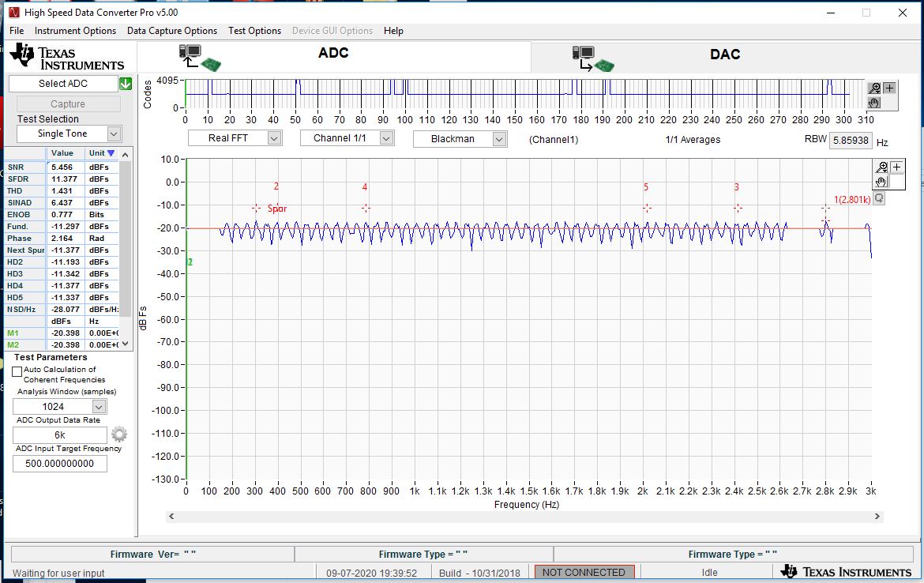The width and height of the screenshot is (924, 583).
Task: Click the Texas Instruments logo in status bar
Action: pos(846,572)
